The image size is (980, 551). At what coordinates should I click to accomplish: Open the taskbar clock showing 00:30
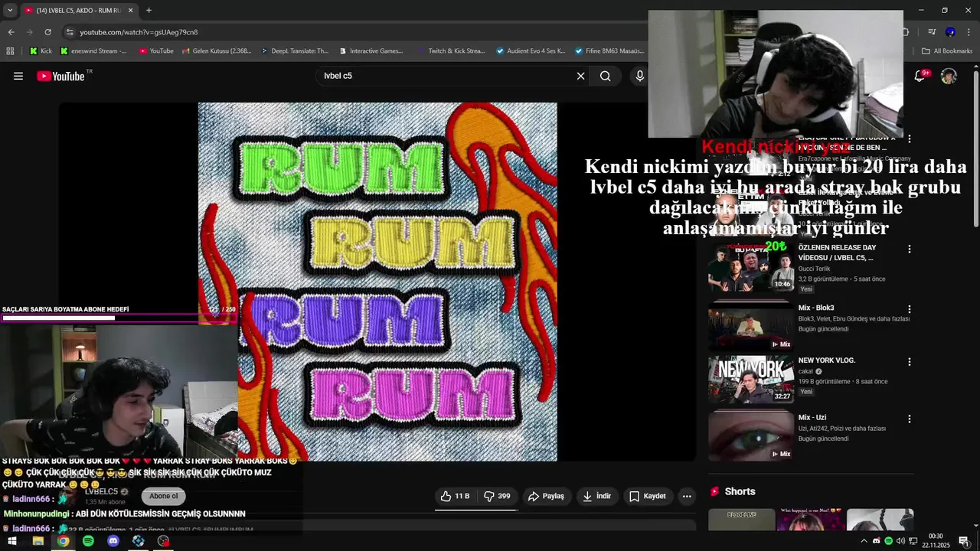click(936, 540)
